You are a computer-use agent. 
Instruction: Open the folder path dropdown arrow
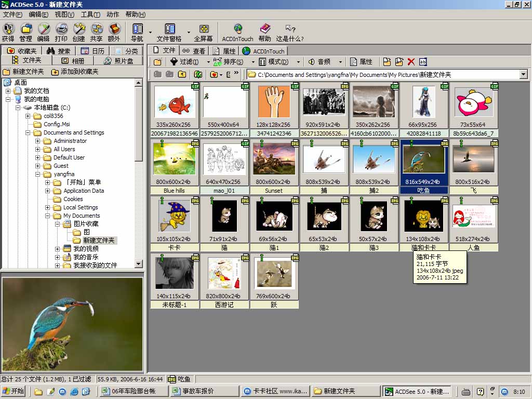[523, 75]
